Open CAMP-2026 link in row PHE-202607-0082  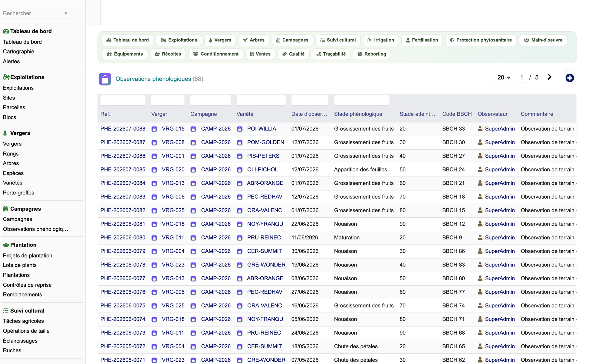216,210
